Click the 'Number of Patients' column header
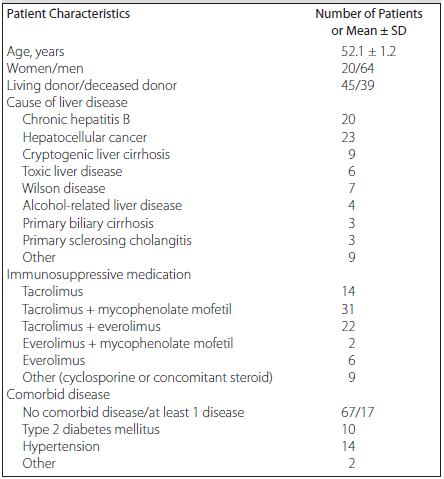 click(369, 14)
